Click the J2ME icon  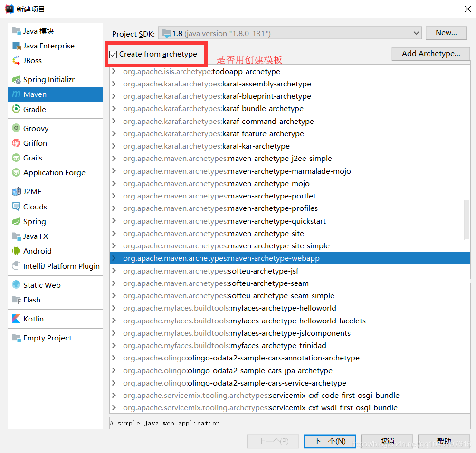pyautogui.click(x=16, y=191)
